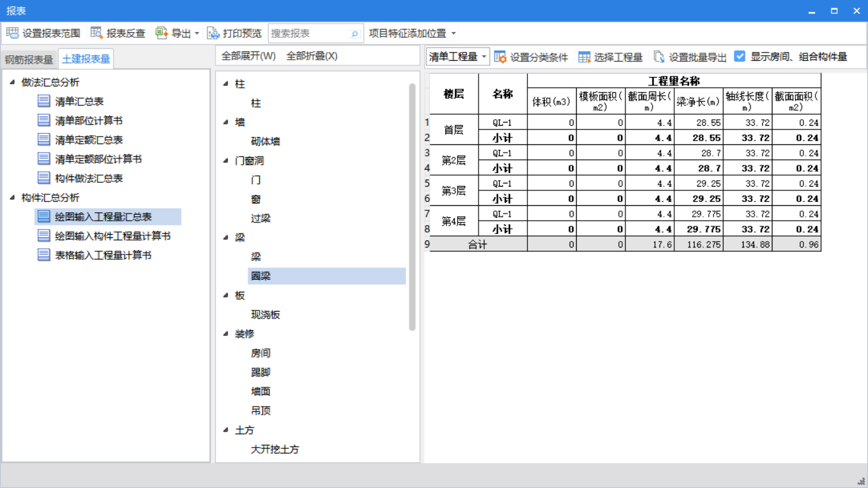Click the 清单定额部位计算书 report icon

(x=44, y=158)
